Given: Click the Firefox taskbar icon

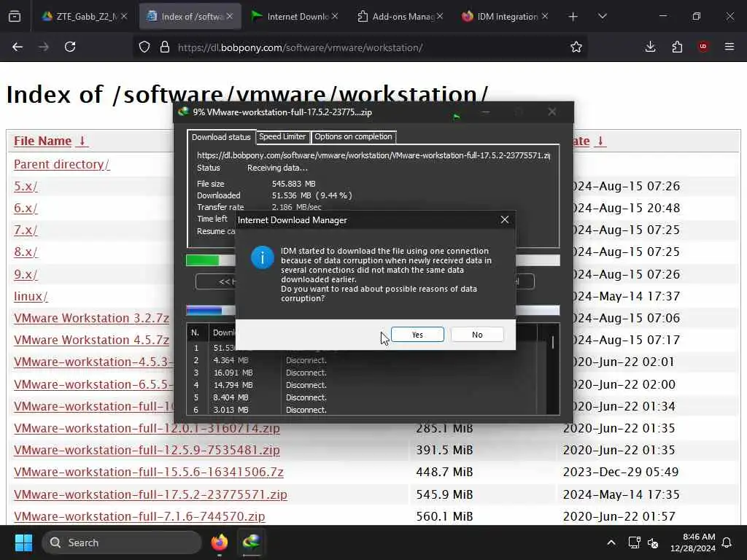Looking at the screenshot, I should (x=220, y=542).
